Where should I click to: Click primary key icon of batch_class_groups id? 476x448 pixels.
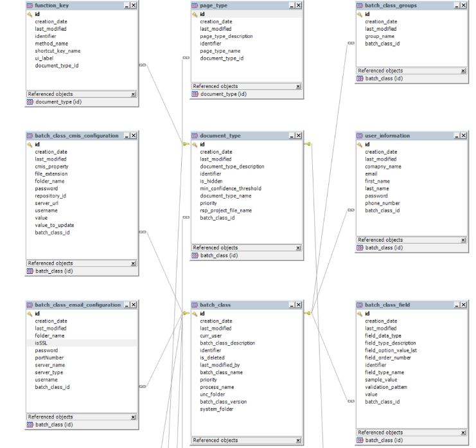tap(360, 14)
